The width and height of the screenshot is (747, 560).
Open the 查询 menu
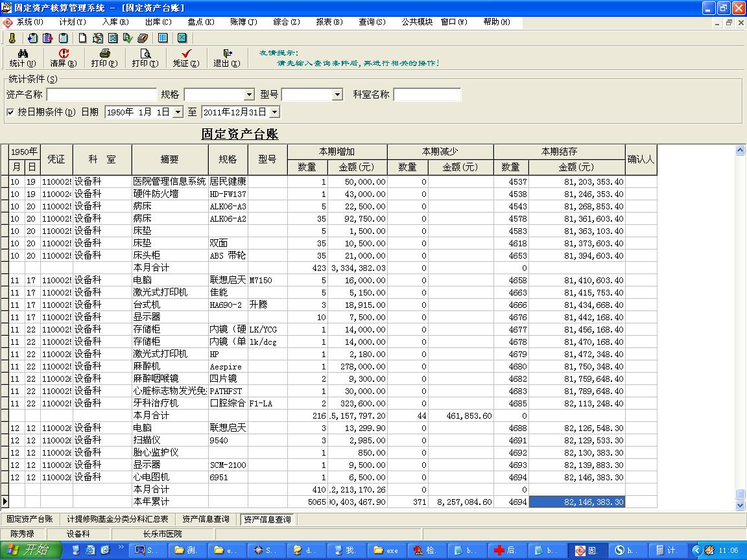point(372,22)
